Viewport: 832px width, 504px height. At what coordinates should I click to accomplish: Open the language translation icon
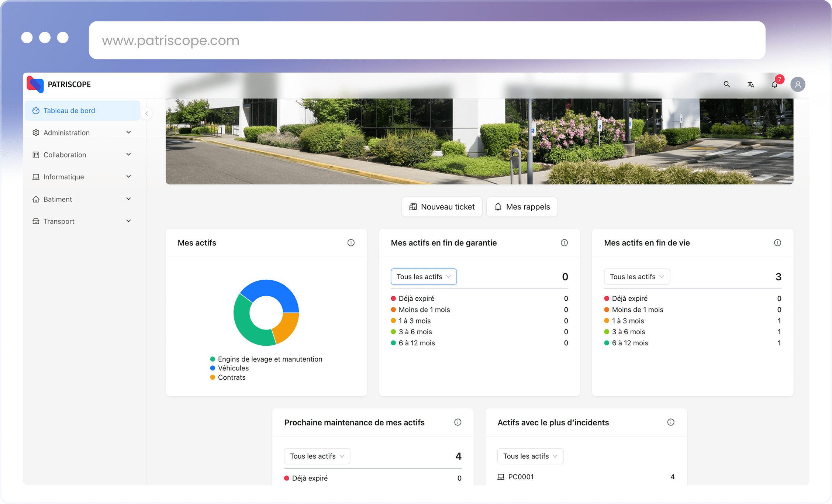click(750, 84)
